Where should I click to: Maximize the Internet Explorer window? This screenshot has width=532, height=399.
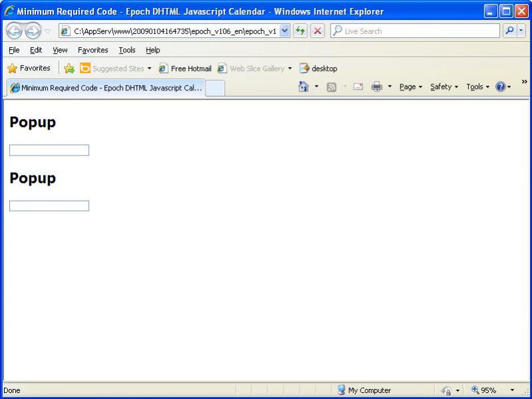point(506,11)
